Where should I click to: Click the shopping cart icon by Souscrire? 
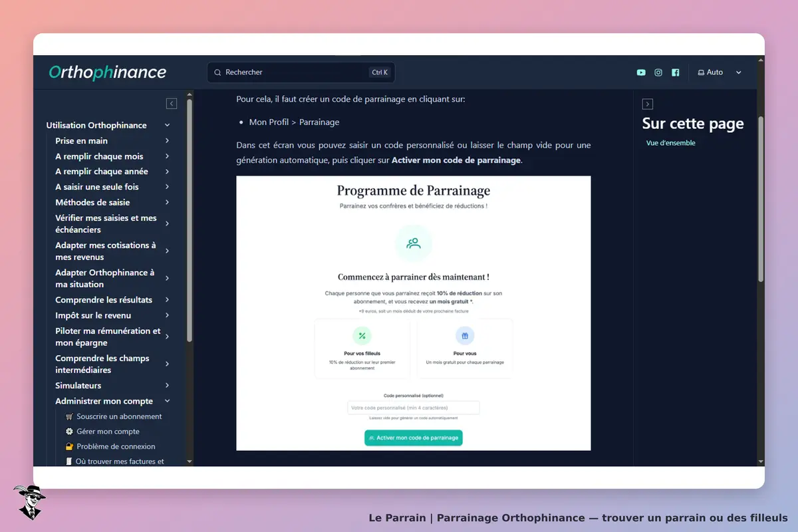point(69,416)
